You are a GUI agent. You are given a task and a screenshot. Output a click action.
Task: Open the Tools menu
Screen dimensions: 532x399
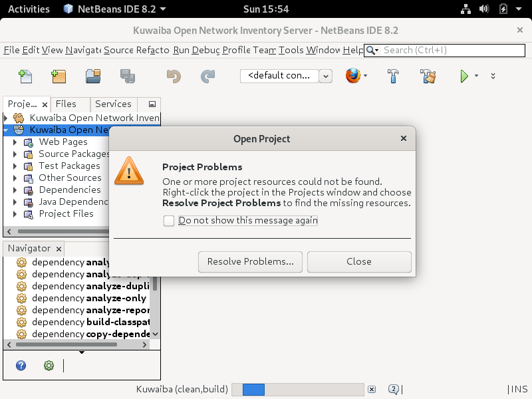[x=291, y=51]
